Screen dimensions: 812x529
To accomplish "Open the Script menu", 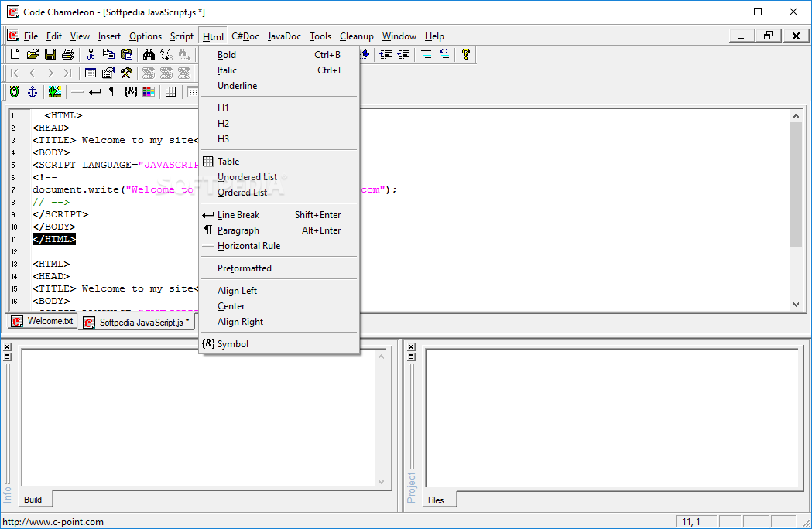I will (182, 36).
